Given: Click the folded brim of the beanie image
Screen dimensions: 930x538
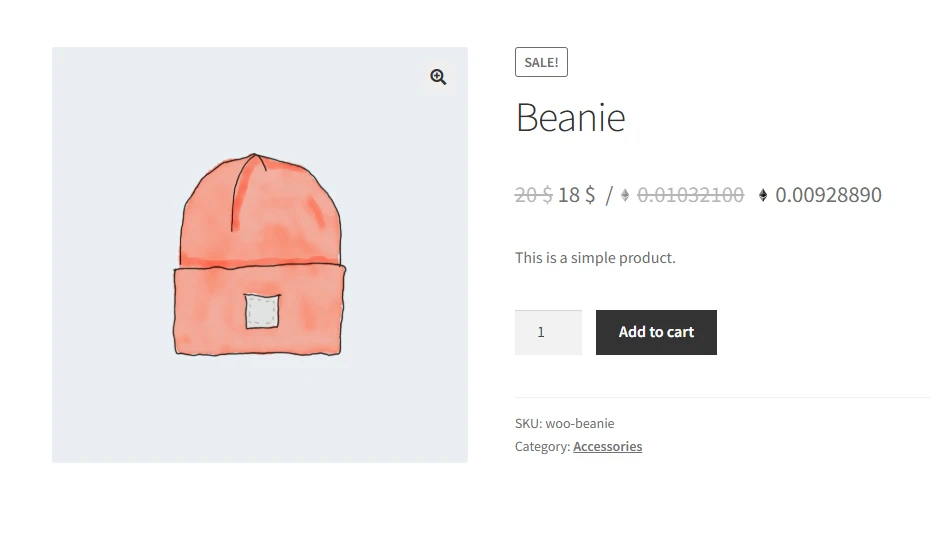Looking at the screenshot, I should 259,310.
